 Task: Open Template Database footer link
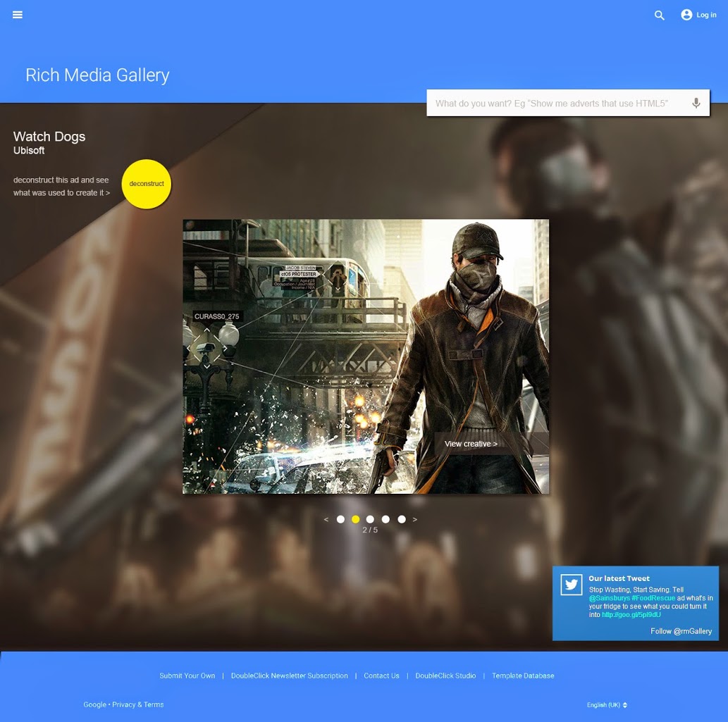[x=523, y=676]
